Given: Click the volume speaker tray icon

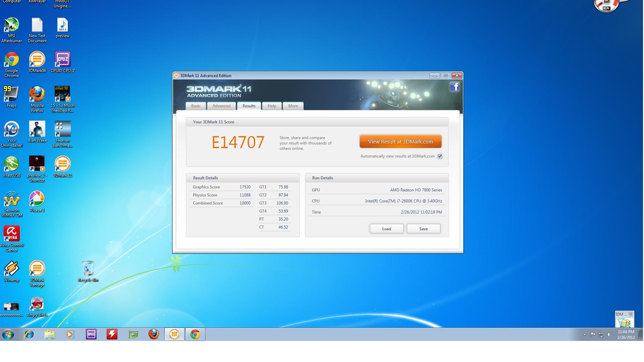Looking at the screenshot, I should click(x=609, y=335).
